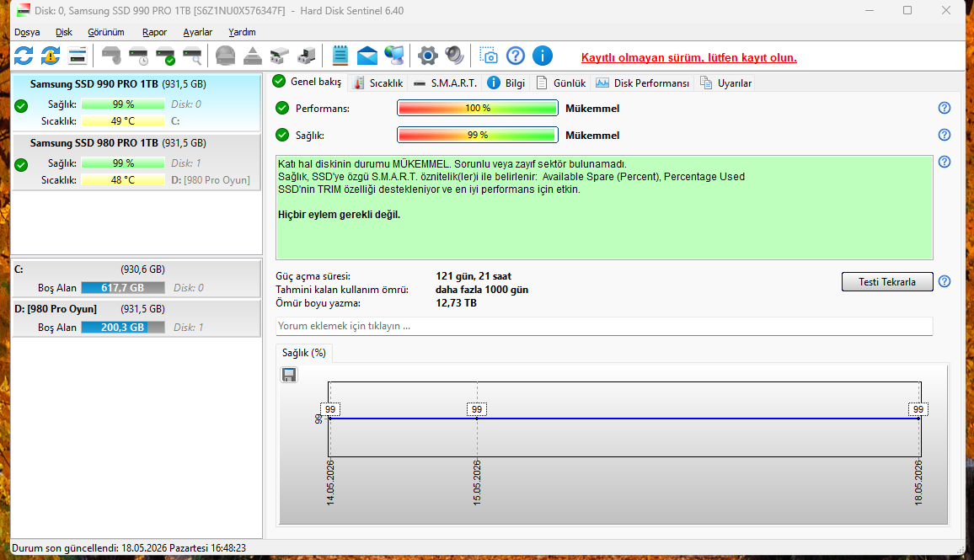Screen dimensions: 974x560
Task: Select the C: partition entry
Action: (136, 279)
